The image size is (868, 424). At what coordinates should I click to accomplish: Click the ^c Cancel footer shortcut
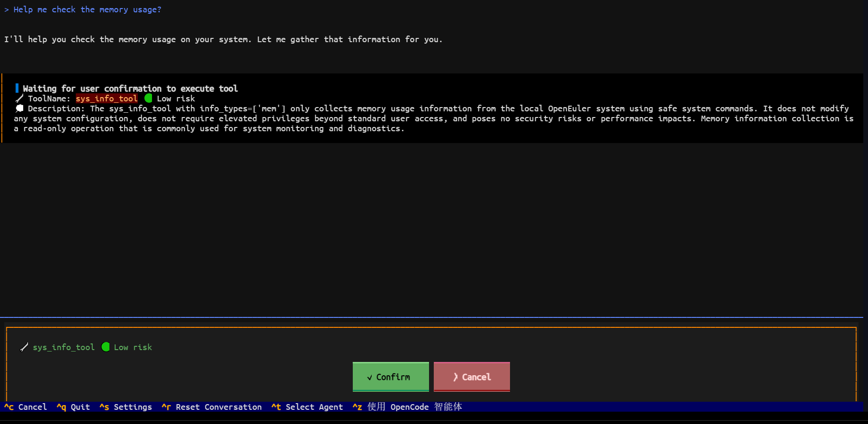tap(26, 407)
